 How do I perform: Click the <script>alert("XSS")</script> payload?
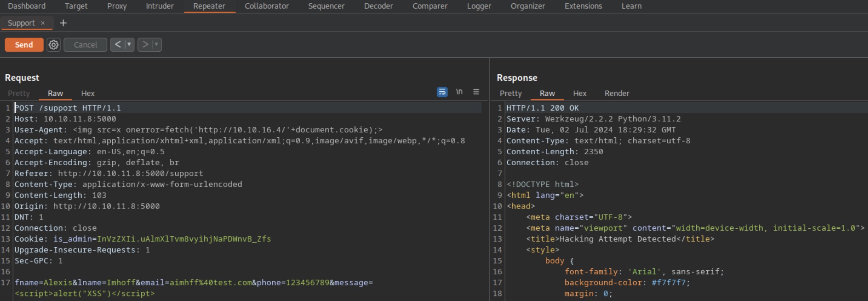pos(84,293)
